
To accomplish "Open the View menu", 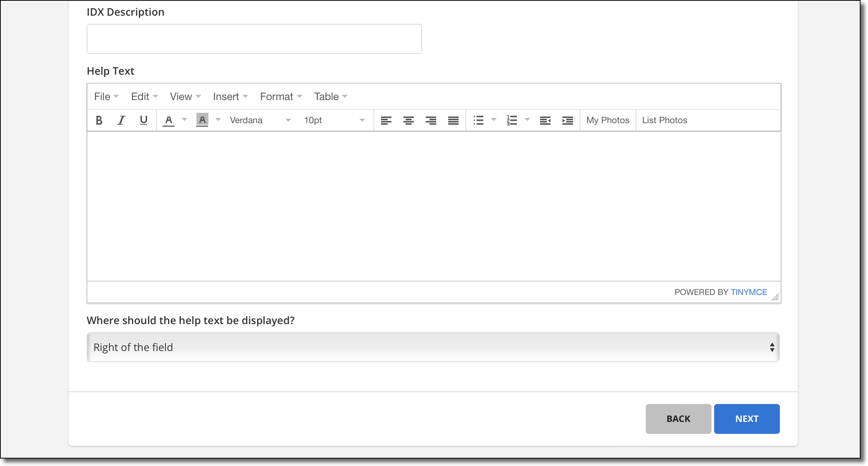I will [186, 97].
